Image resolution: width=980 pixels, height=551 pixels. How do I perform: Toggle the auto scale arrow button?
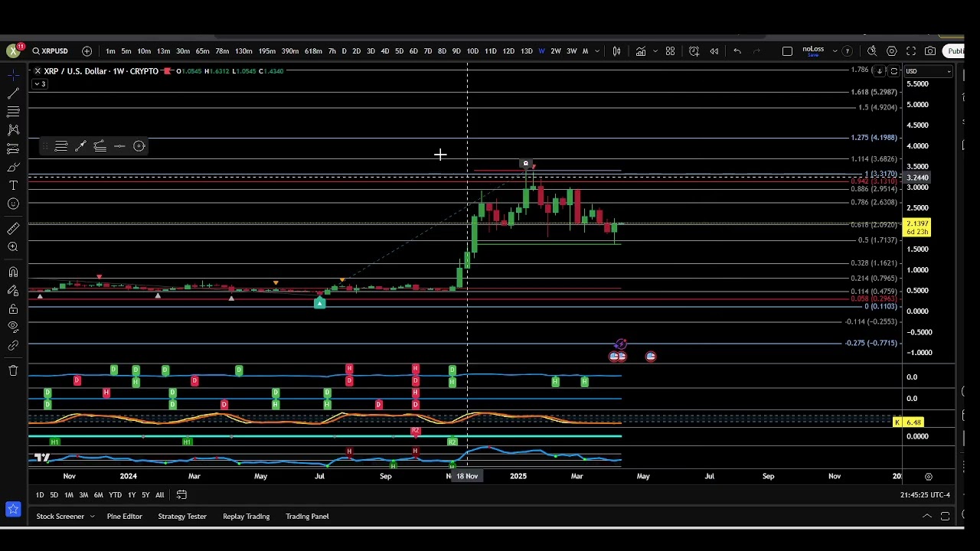pyautogui.click(x=880, y=71)
